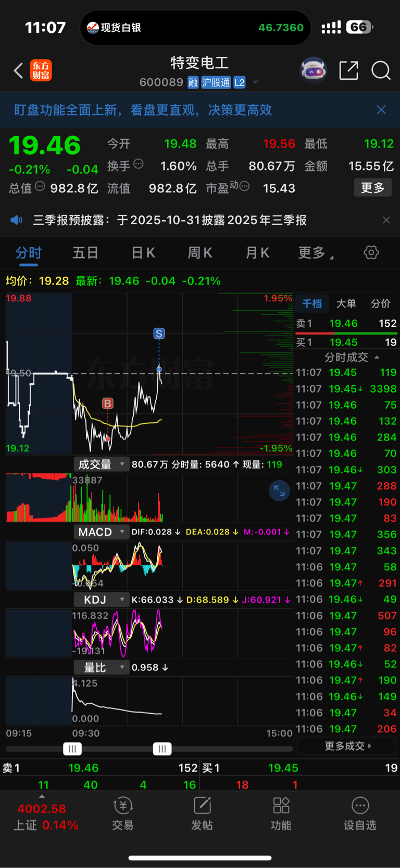Image resolution: width=400 pixels, height=868 pixels.
Task: Tap the bottom 买1 19.45 quote bar
Action: coord(300,768)
